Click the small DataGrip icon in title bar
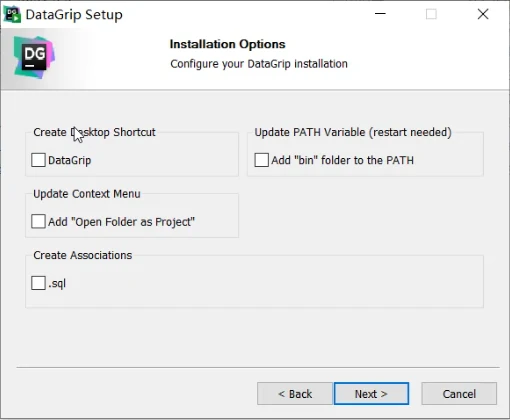The width and height of the screenshot is (510, 420). (x=12, y=15)
